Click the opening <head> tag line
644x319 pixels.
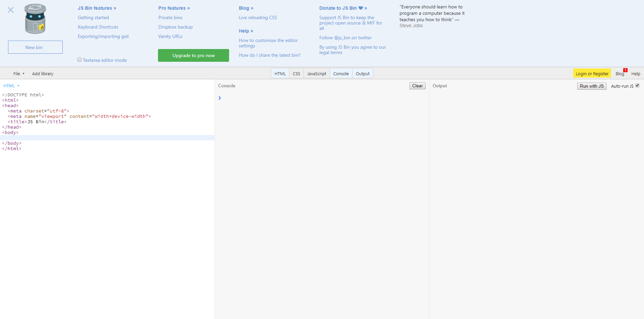[x=10, y=105]
